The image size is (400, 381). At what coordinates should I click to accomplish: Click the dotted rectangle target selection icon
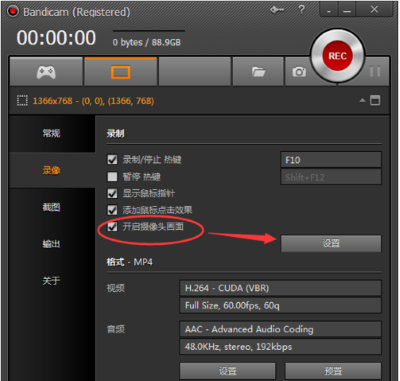pos(22,101)
